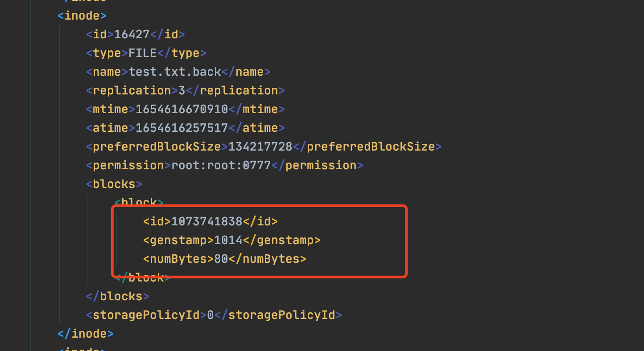
Task: Click the numBytes value 80
Action: pos(221,259)
